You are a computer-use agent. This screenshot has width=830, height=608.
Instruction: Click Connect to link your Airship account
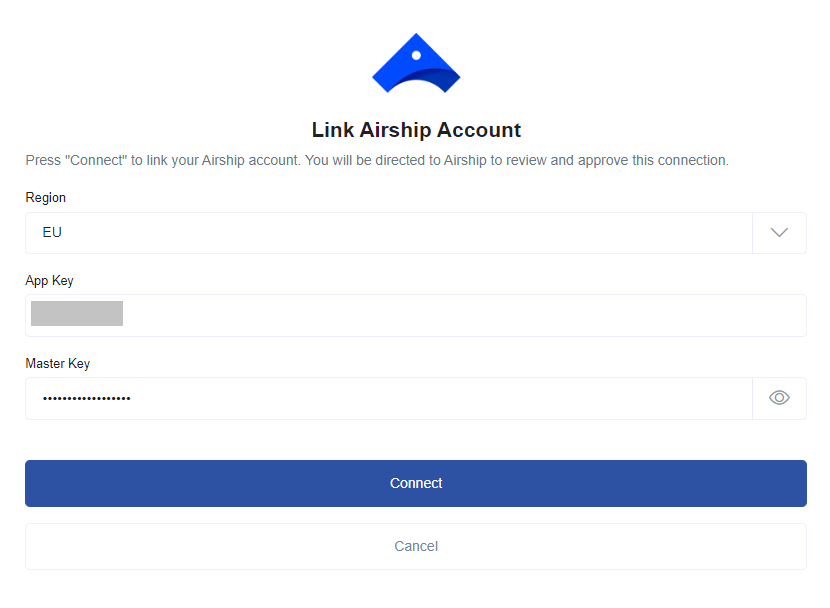coord(416,482)
